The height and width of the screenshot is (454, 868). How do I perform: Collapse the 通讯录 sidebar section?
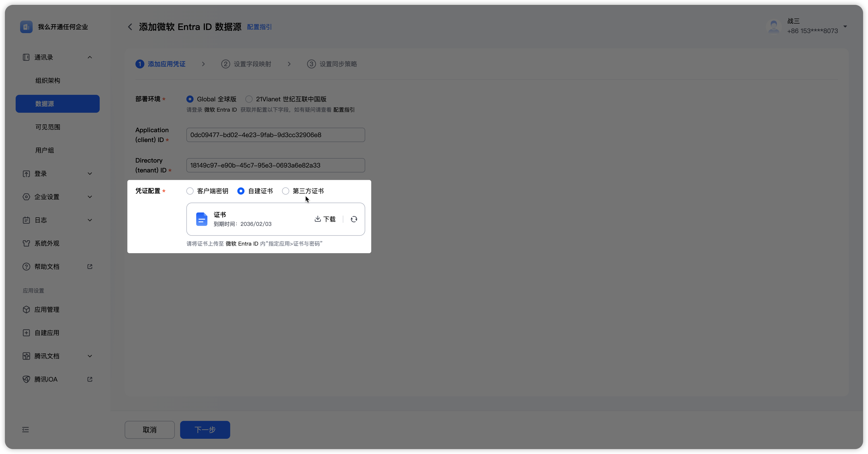pos(90,57)
